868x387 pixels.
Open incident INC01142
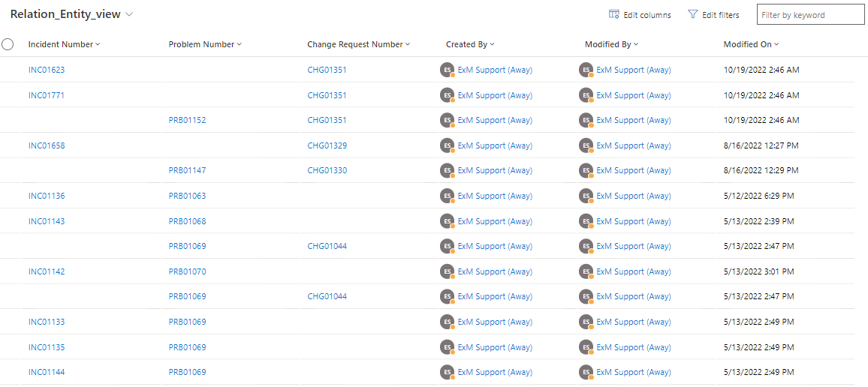click(x=47, y=271)
